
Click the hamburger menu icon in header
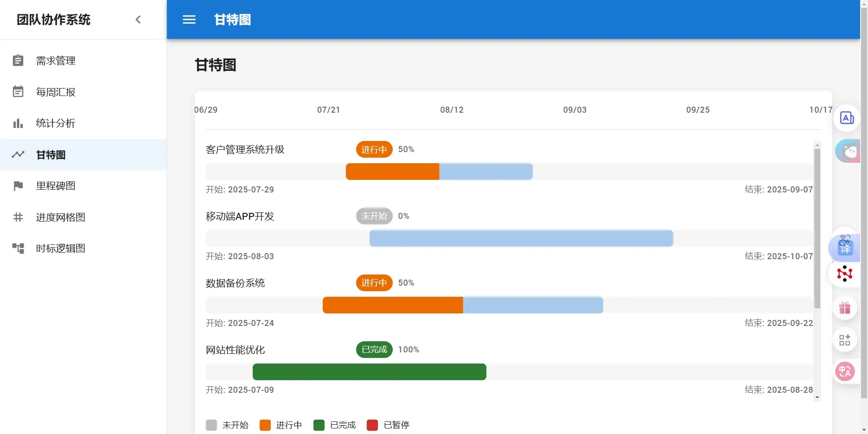point(189,19)
